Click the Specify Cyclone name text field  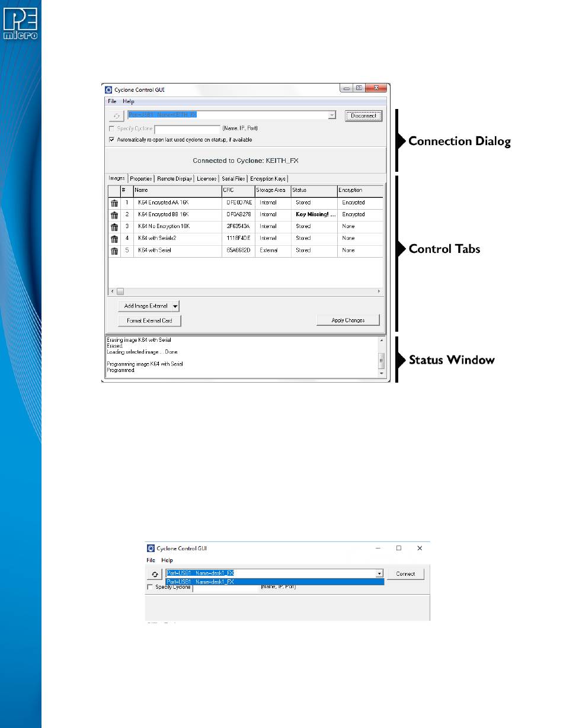pos(187,129)
